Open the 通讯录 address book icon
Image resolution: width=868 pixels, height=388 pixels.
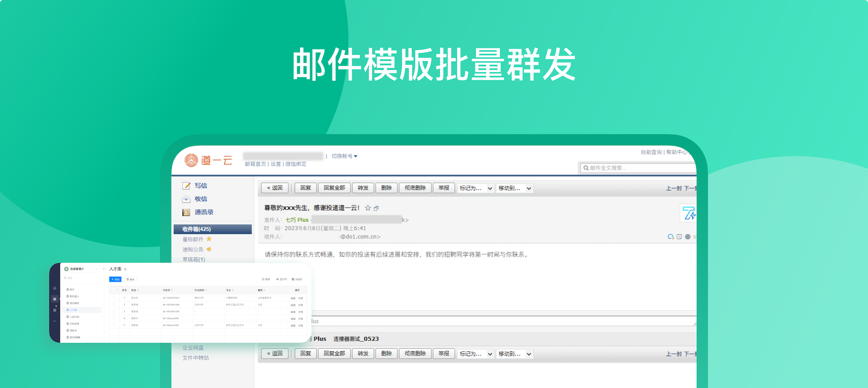click(187, 212)
